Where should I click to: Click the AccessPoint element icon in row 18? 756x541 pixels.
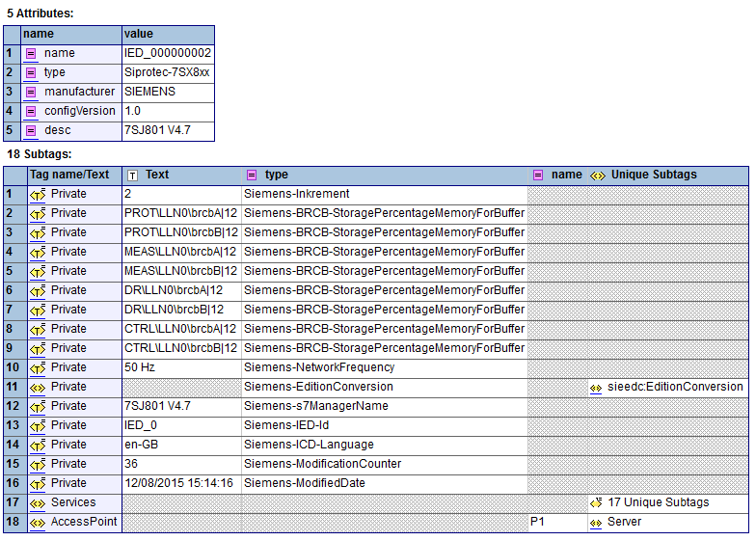38,523
